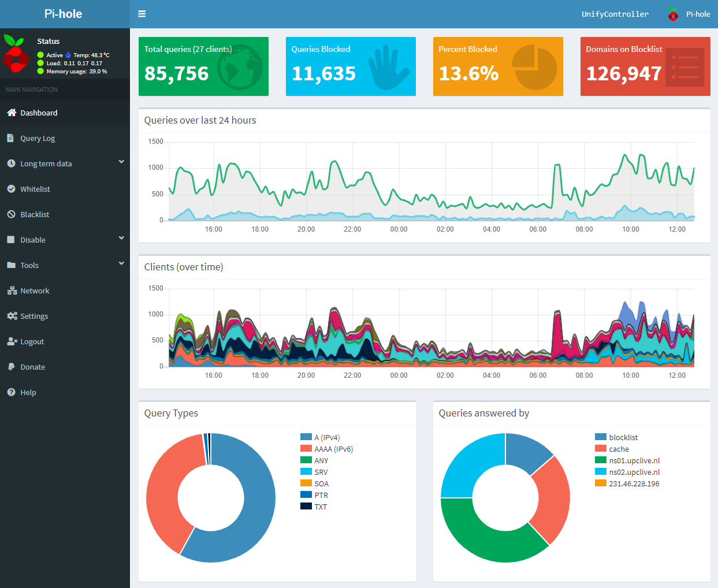The width and height of the screenshot is (718, 588).
Task: Click the Settings gears icon
Action: tap(12, 316)
